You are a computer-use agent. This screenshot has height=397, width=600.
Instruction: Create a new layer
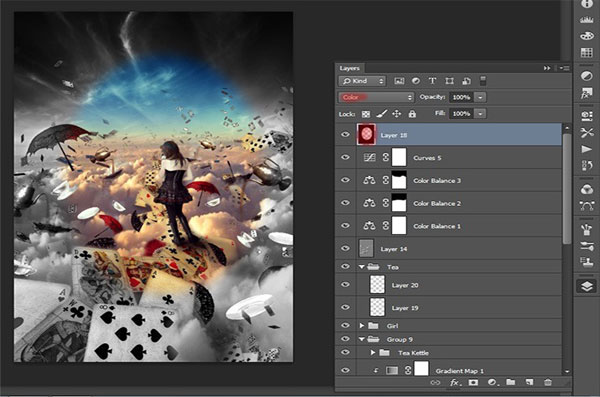(x=529, y=382)
